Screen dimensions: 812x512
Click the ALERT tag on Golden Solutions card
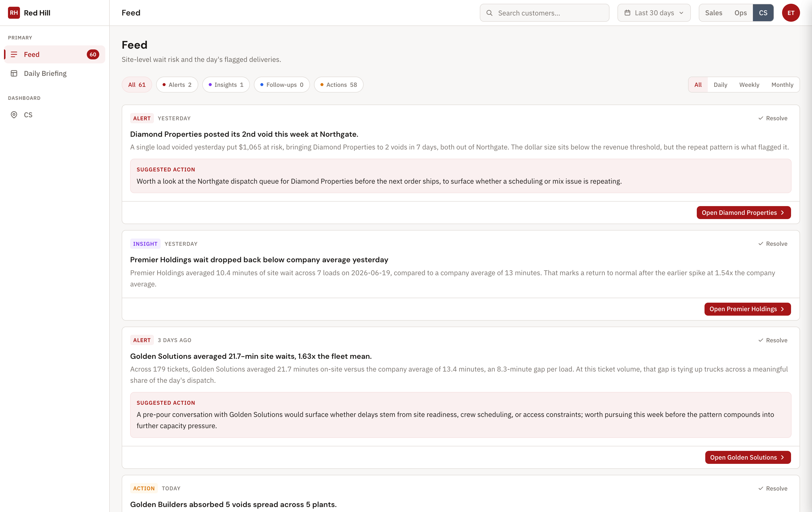142,340
